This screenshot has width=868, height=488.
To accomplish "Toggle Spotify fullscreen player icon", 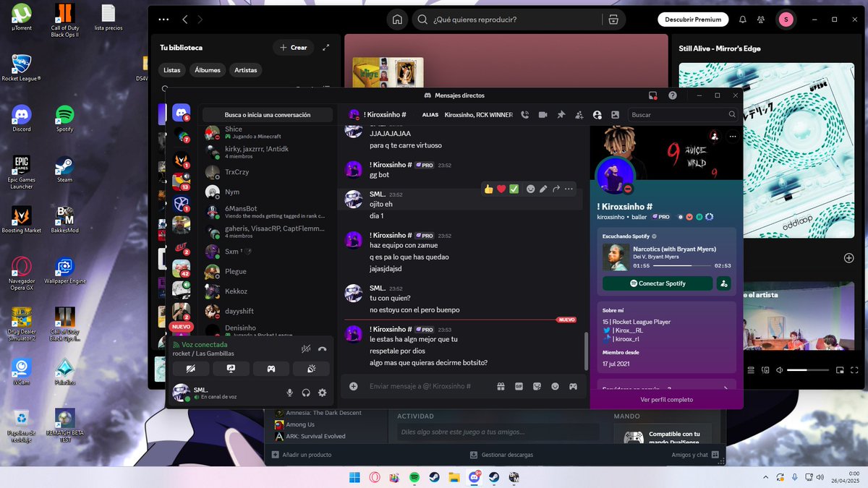I will [x=856, y=369].
